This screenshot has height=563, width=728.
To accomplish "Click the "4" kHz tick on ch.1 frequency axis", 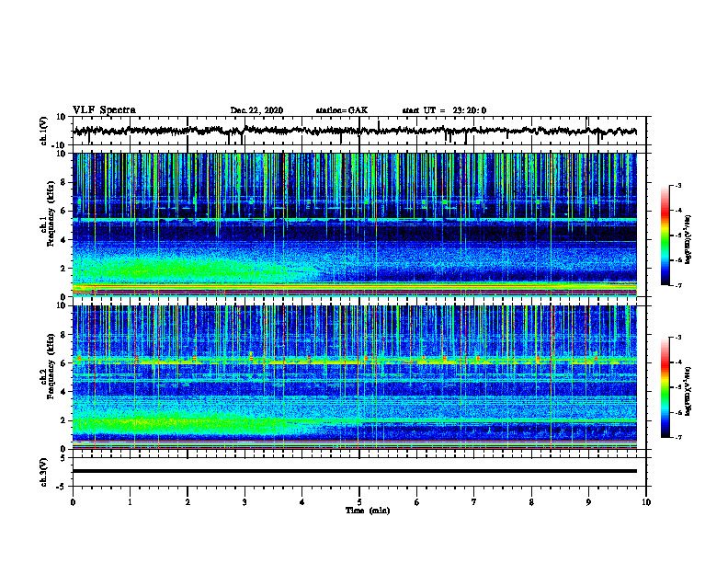I will 63,240.
